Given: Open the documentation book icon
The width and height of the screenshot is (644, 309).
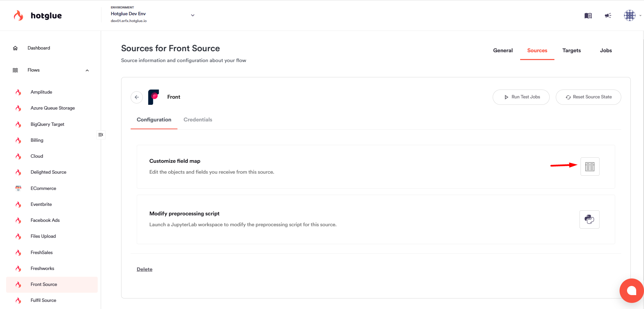Looking at the screenshot, I should 588,16.
